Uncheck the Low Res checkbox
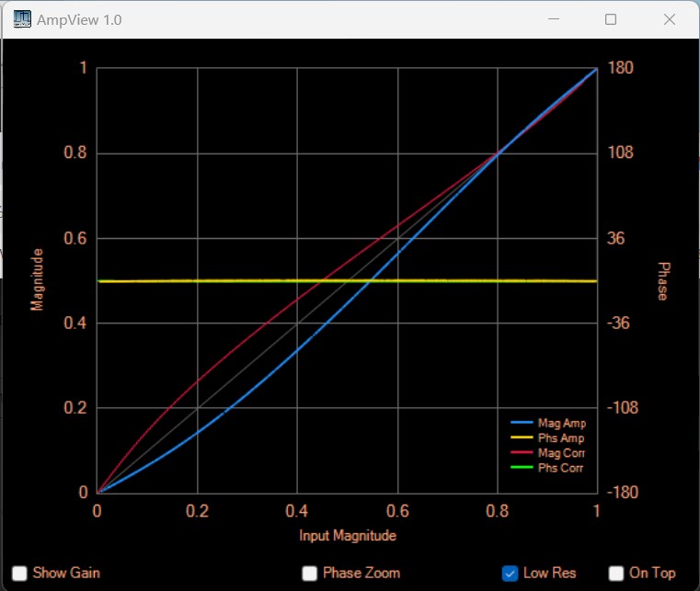Image resolution: width=700 pixels, height=591 pixels. pyautogui.click(x=511, y=573)
